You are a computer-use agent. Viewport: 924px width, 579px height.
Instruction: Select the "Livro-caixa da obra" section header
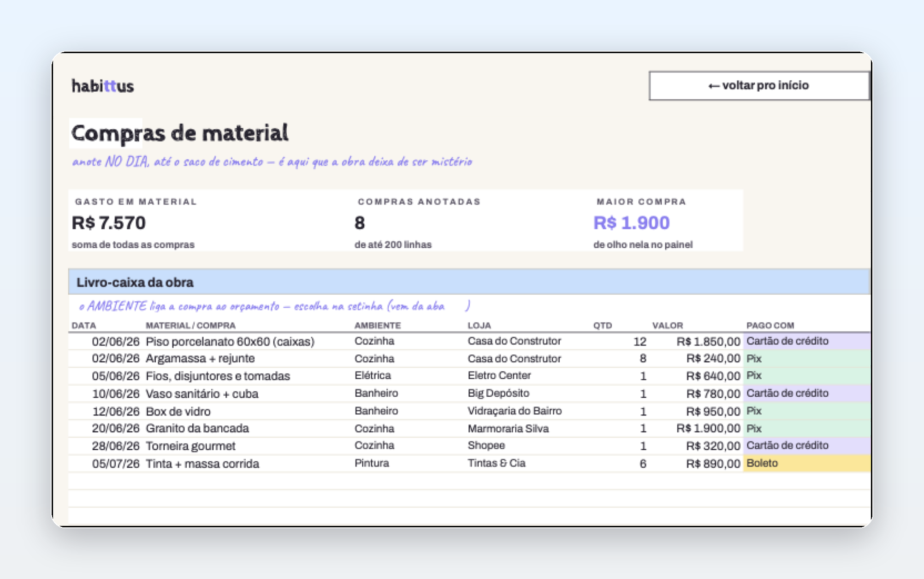coord(469,282)
